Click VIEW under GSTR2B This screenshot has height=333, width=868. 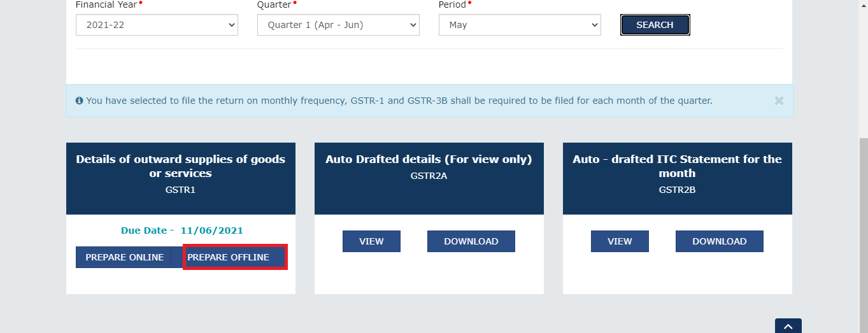(x=620, y=241)
